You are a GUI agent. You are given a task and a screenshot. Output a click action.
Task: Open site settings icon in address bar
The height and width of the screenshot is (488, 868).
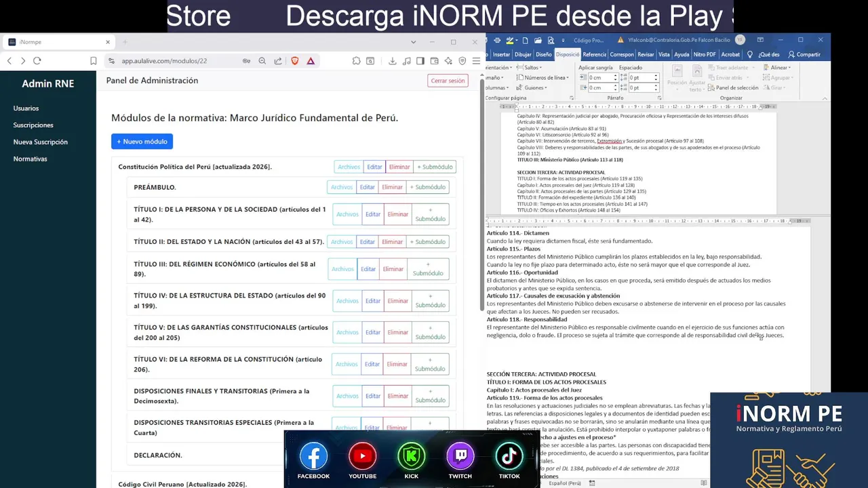click(111, 61)
